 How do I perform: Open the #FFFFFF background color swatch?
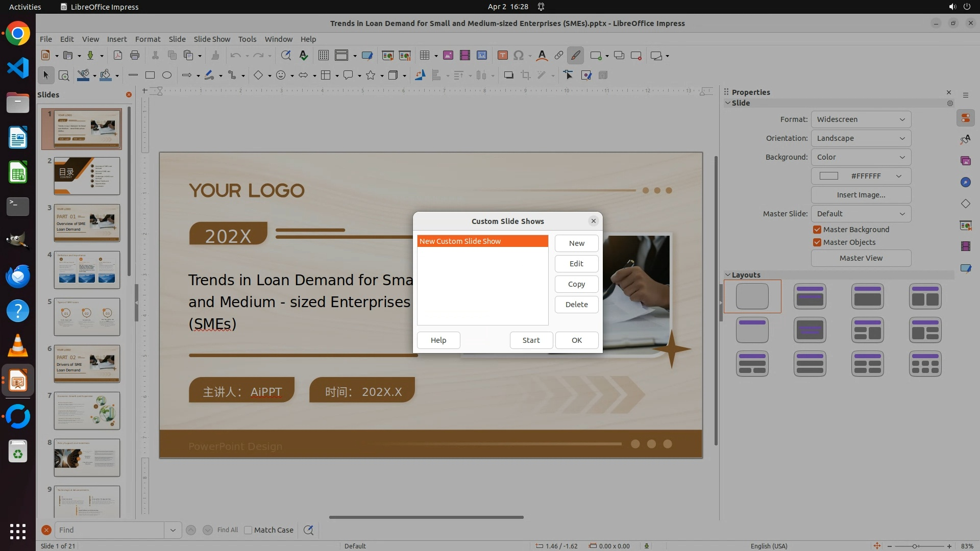(861, 176)
